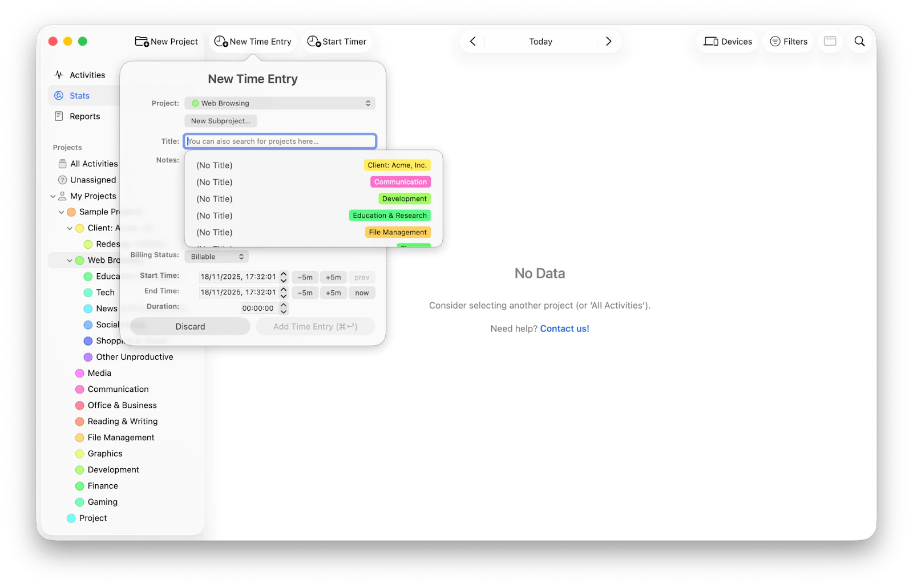This screenshot has width=913, height=588.
Task: Open search with the magnifying glass icon
Action: pyautogui.click(x=859, y=41)
